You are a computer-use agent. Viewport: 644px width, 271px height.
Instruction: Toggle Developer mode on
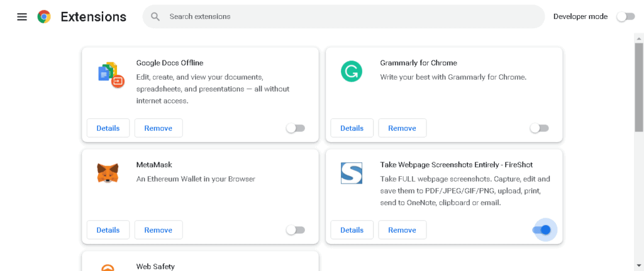pos(626,16)
